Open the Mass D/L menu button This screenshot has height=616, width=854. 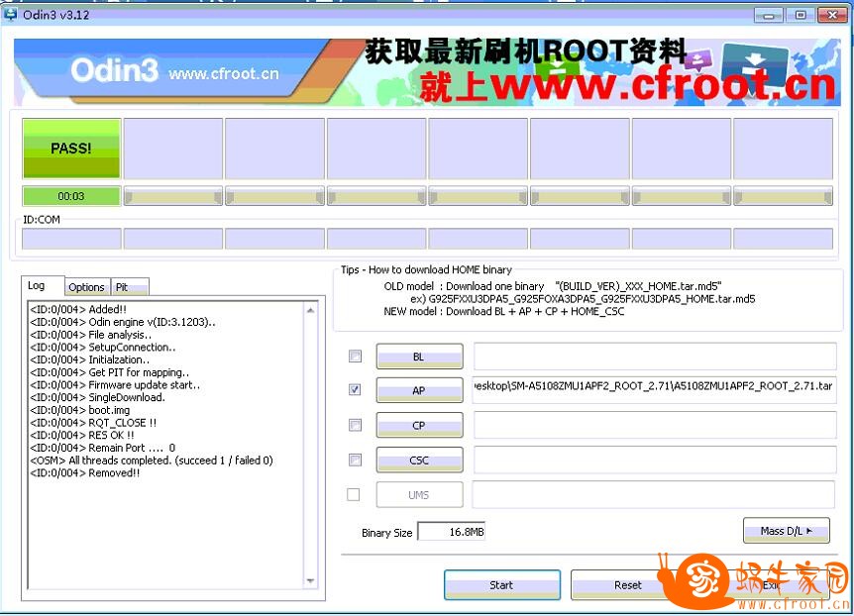tap(787, 531)
